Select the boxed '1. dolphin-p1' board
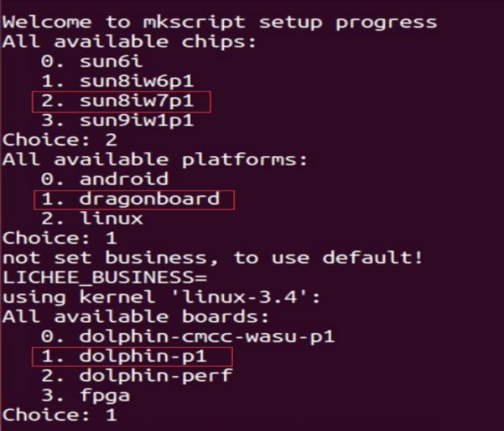504x431 pixels. pos(133,357)
